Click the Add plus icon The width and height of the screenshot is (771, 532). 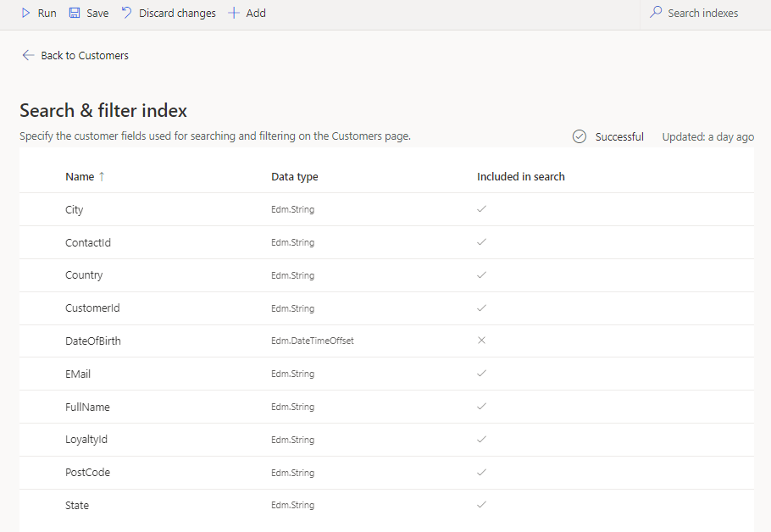pos(234,13)
